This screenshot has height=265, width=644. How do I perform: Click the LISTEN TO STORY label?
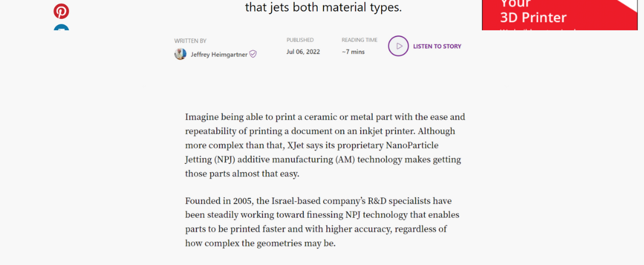(437, 46)
